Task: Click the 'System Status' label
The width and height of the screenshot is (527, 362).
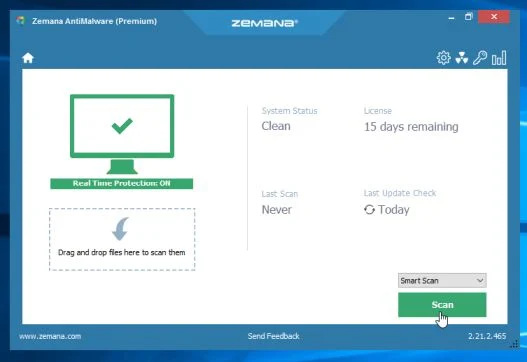Action: click(289, 111)
